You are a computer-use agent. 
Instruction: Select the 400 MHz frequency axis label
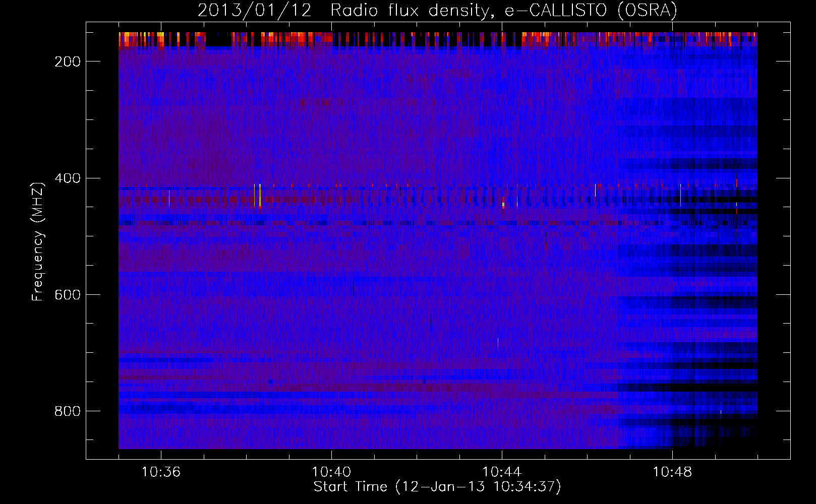click(x=68, y=178)
